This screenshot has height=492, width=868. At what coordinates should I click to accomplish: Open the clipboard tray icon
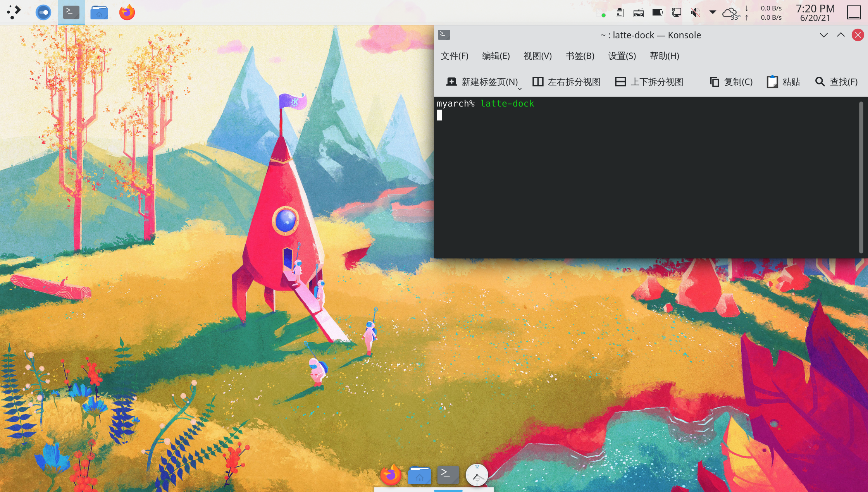click(620, 13)
